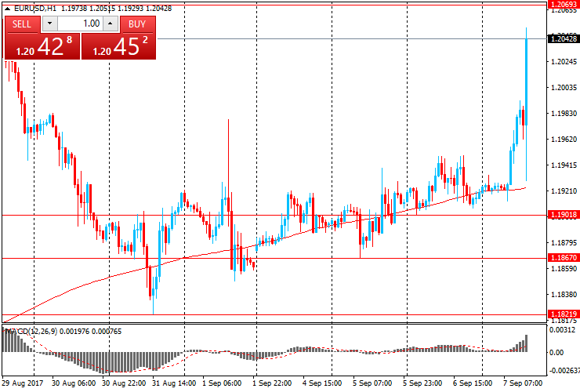Click the SELL button

21,24
